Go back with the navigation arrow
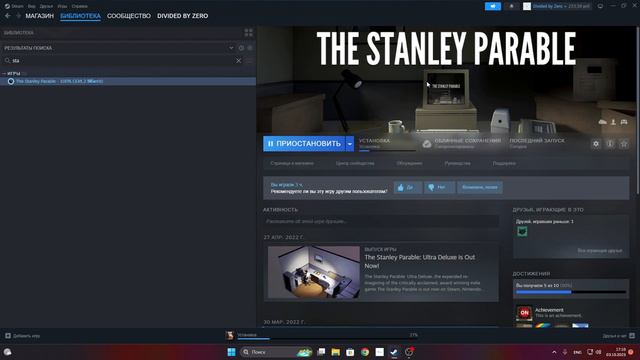Screen dimensions: 640x360 (8, 16)
